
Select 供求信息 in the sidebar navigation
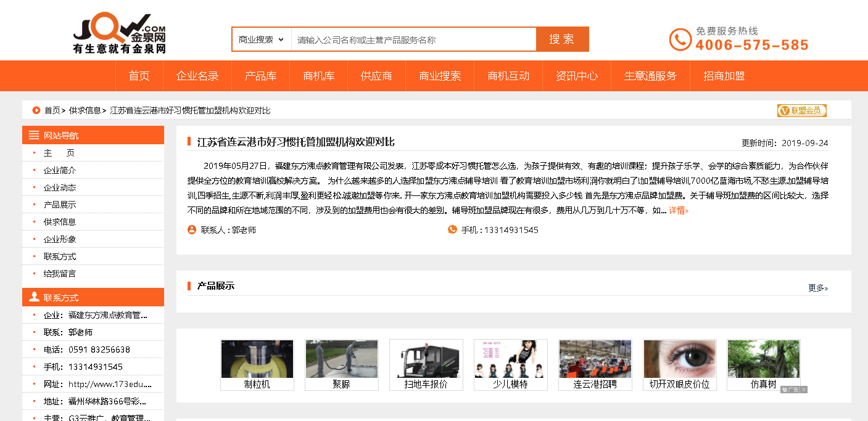point(60,222)
